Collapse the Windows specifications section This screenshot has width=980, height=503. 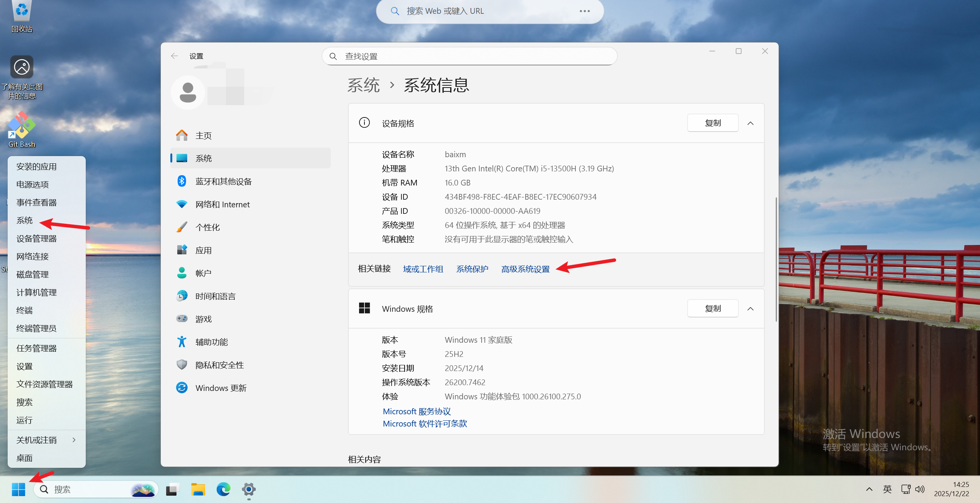(750, 309)
